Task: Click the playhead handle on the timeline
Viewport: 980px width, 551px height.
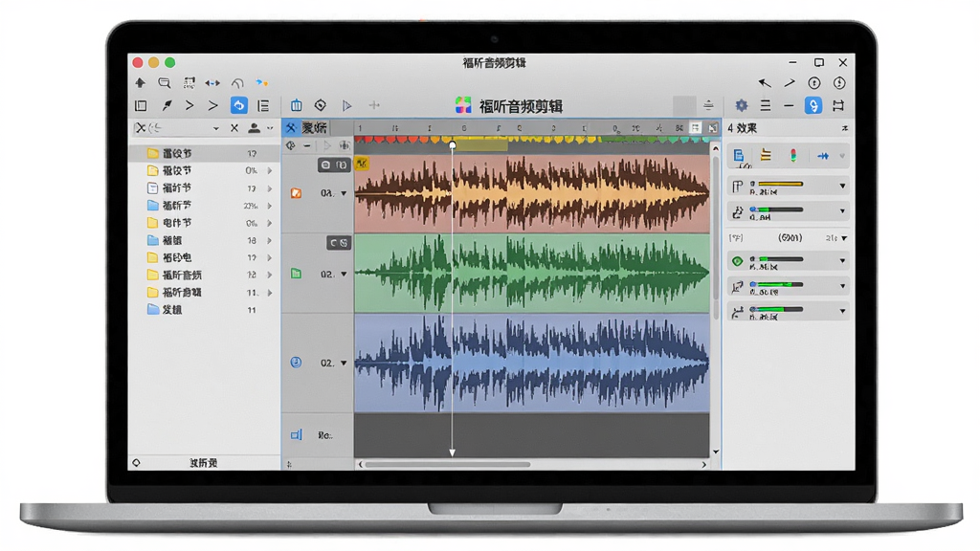Action: (453, 145)
